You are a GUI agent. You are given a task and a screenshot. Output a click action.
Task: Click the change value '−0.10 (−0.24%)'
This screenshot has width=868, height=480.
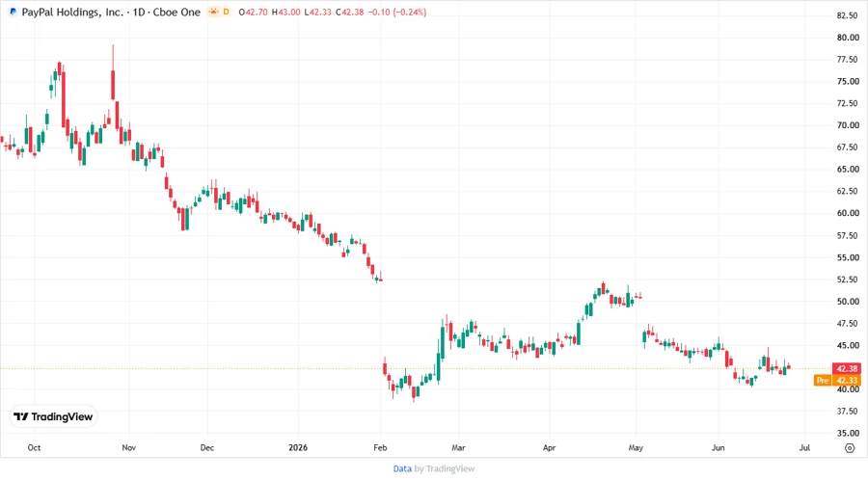[x=397, y=13]
